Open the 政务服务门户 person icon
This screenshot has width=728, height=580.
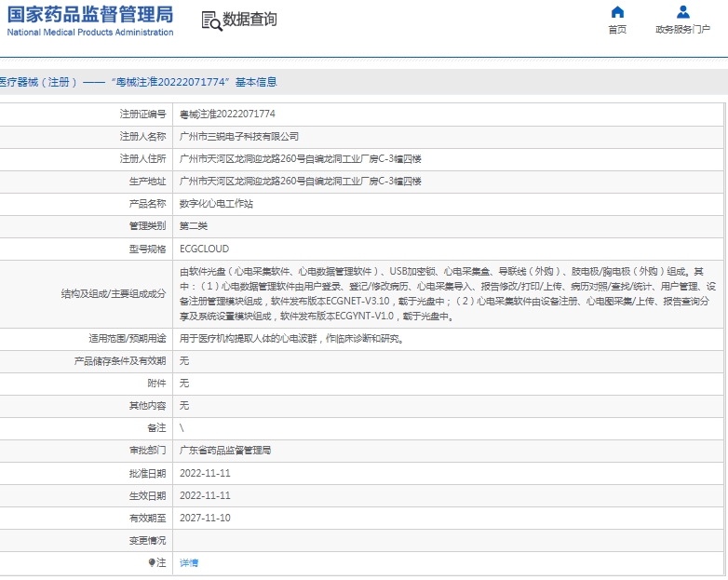(683, 11)
